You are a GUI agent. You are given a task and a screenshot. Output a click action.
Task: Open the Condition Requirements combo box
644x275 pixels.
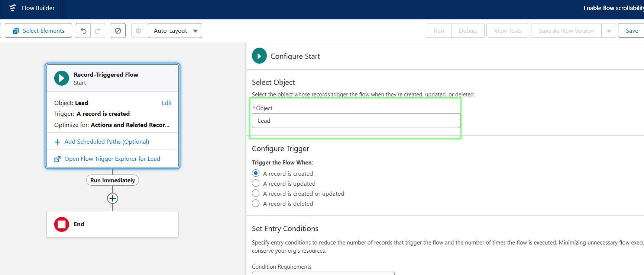323,273
